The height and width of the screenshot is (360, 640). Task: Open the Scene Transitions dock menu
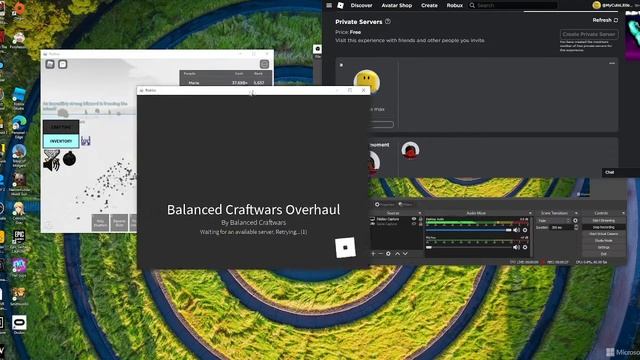coord(576,213)
